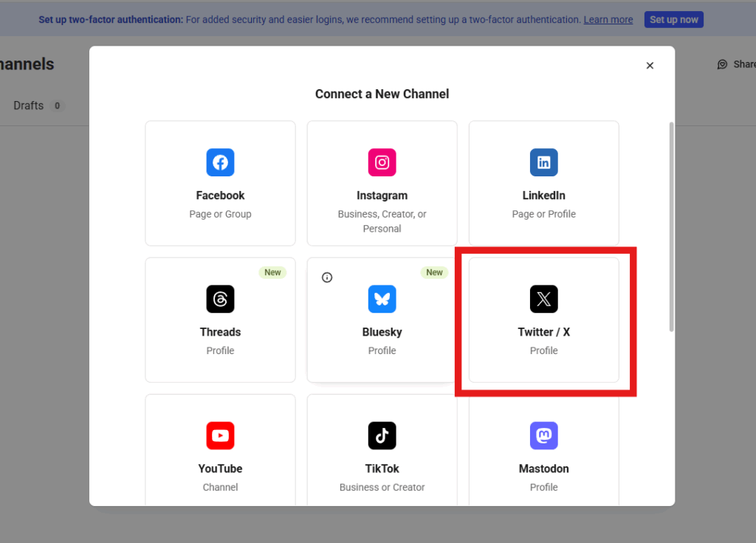Click the Mastodon title text
The image size is (756, 543).
pos(544,468)
